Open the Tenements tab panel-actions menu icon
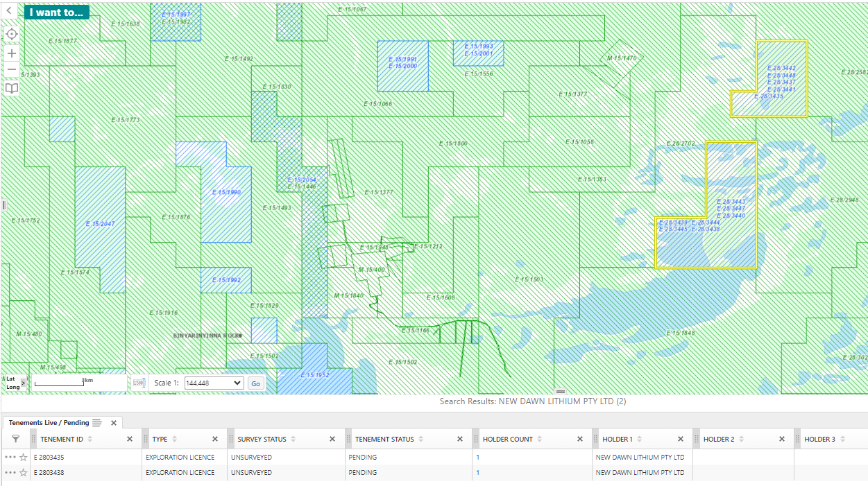 [x=97, y=423]
